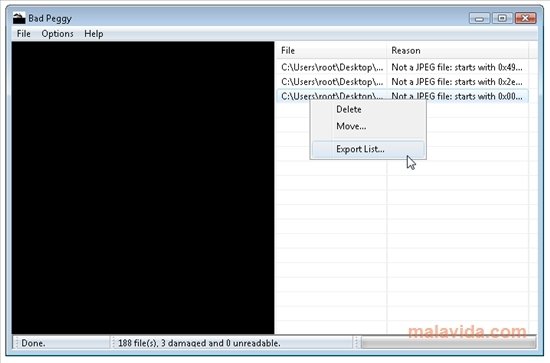This screenshot has height=363, width=550.
Task: Sort list by the File column header
Action: (x=331, y=51)
